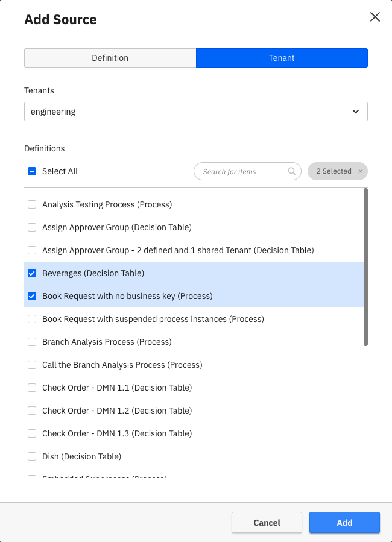The image size is (392, 542).
Task: Click the Add button
Action: (344, 522)
